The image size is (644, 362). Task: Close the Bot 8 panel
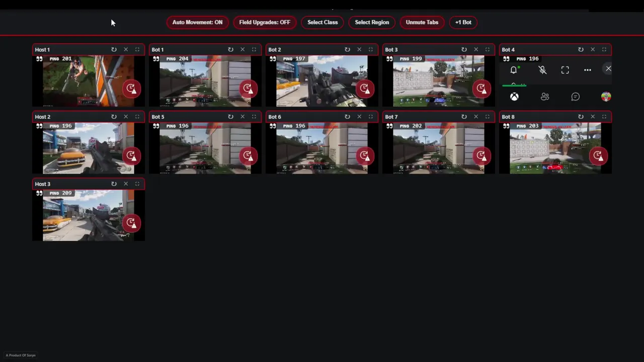(593, 117)
